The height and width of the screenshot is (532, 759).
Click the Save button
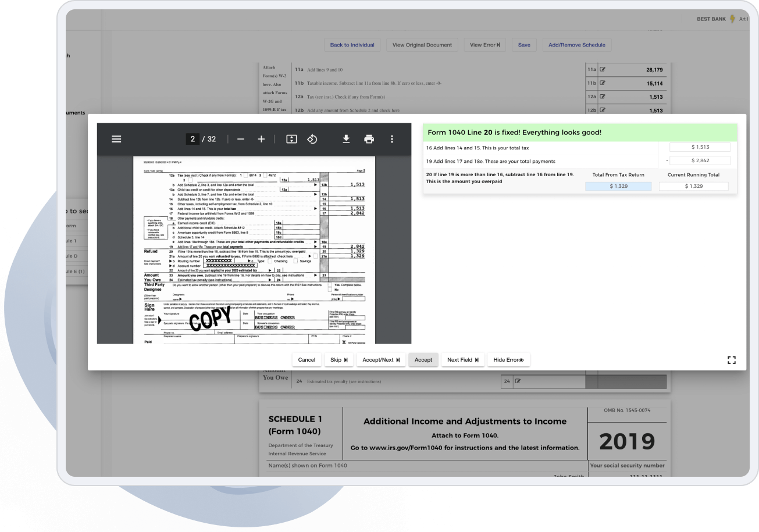tap(524, 45)
